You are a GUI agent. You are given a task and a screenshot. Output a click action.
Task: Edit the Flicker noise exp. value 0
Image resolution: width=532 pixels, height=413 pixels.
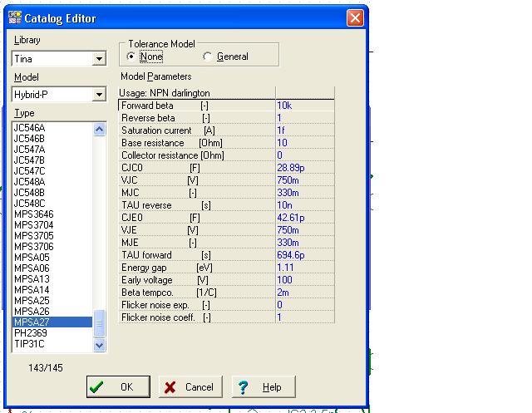point(305,305)
